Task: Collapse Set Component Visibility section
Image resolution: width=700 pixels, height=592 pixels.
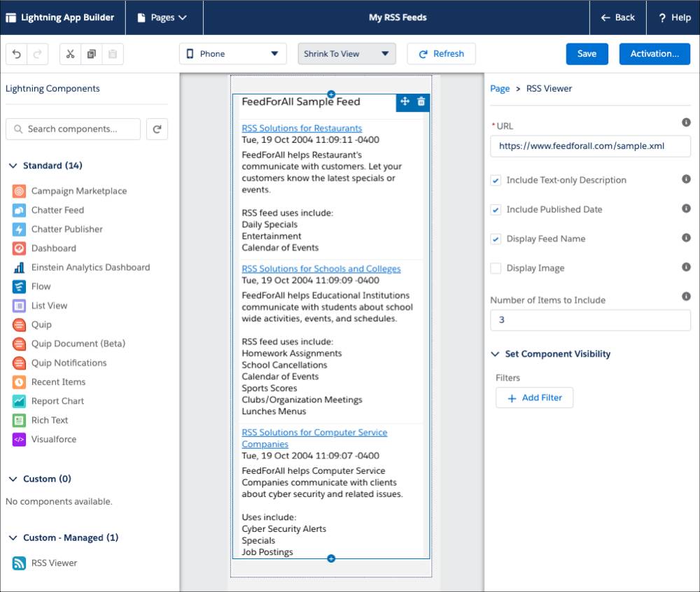Action: point(495,354)
